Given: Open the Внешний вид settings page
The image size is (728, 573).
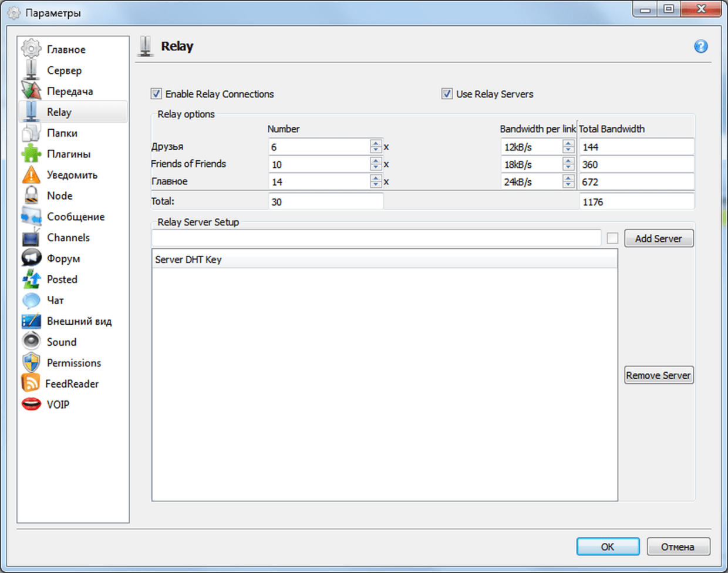Looking at the screenshot, I should [79, 321].
